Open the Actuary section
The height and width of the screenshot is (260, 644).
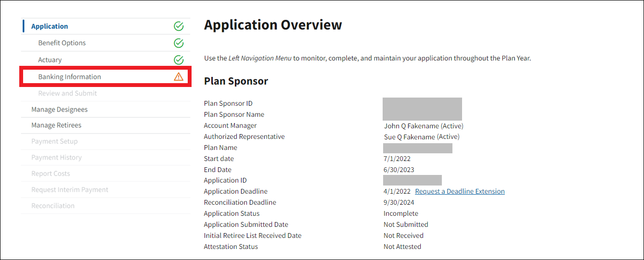pyautogui.click(x=50, y=60)
